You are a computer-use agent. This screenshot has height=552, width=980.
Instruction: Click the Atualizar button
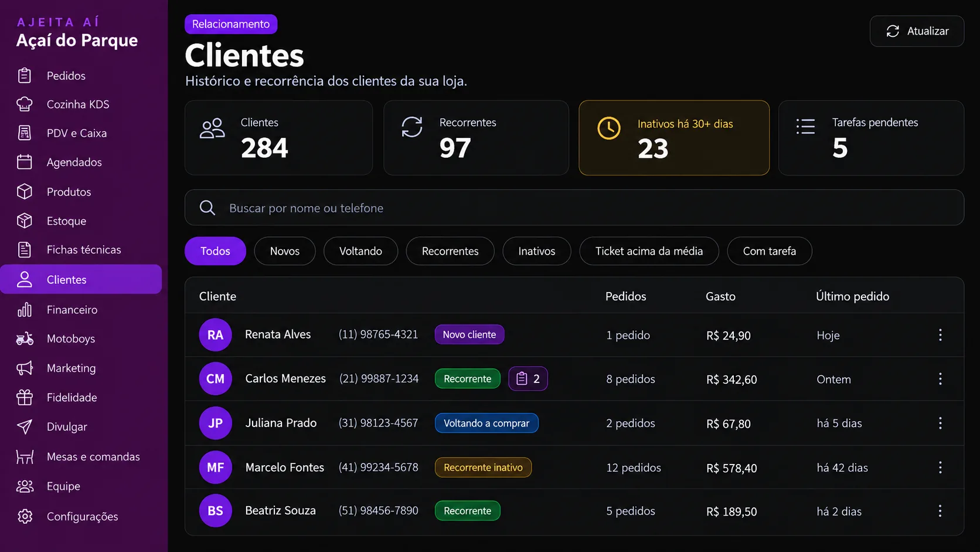pyautogui.click(x=917, y=31)
